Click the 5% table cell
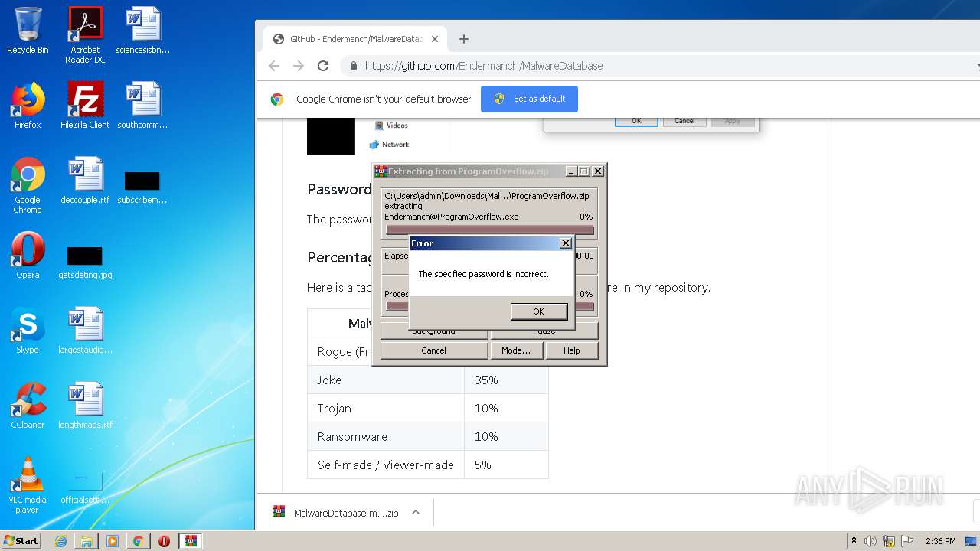Viewport: 980px width, 551px height. (506, 465)
